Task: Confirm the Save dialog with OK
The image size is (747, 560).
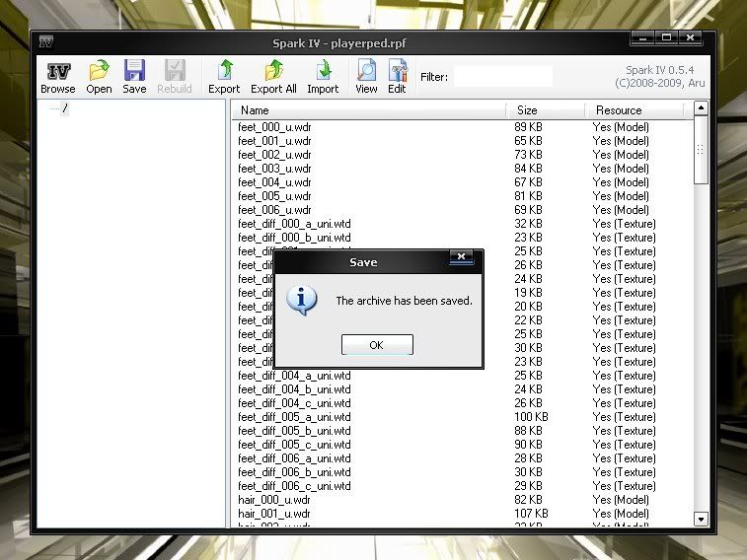Action: coord(377,344)
